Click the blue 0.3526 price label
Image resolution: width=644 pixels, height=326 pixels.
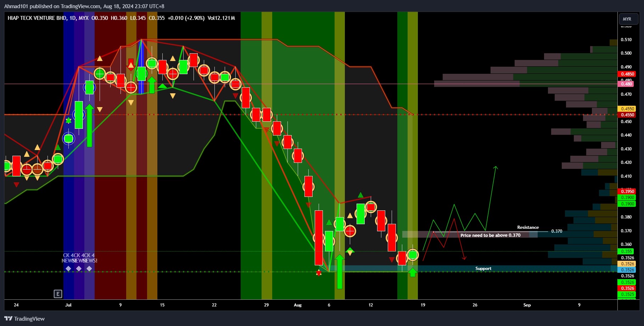coord(627,270)
